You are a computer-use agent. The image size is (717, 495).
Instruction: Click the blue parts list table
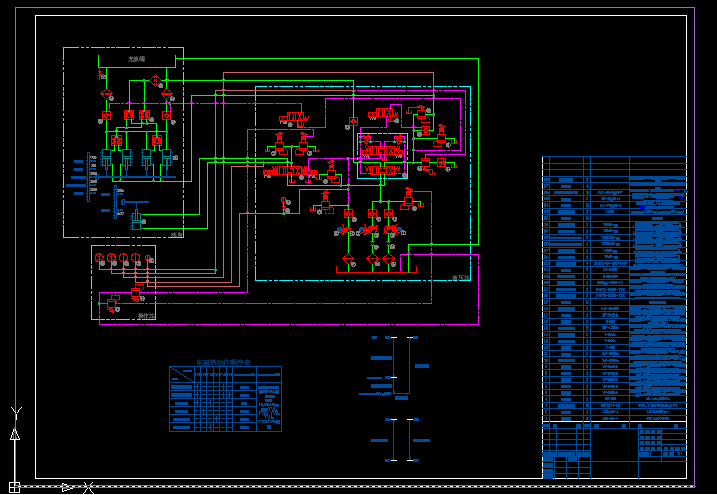point(614,290)
